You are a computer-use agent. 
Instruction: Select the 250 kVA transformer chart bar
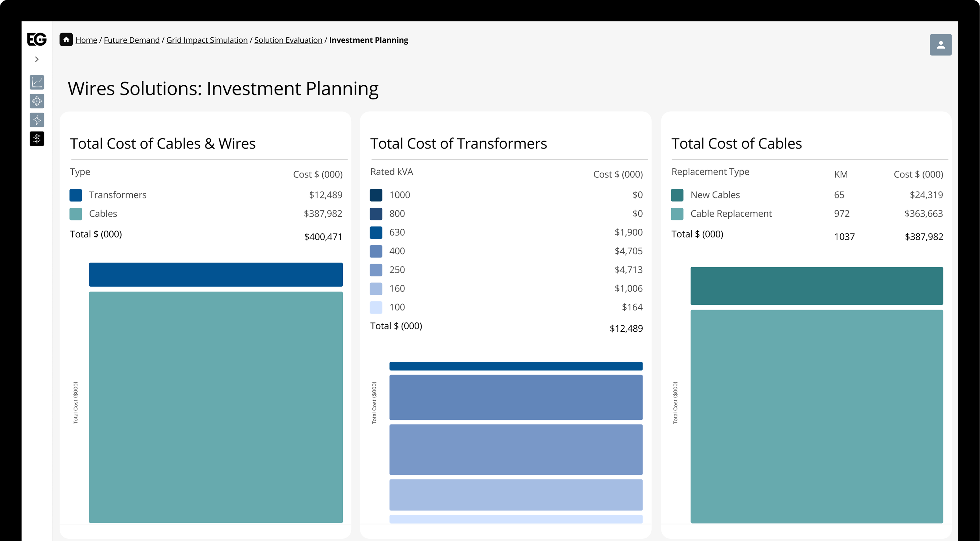click(516, 449)
